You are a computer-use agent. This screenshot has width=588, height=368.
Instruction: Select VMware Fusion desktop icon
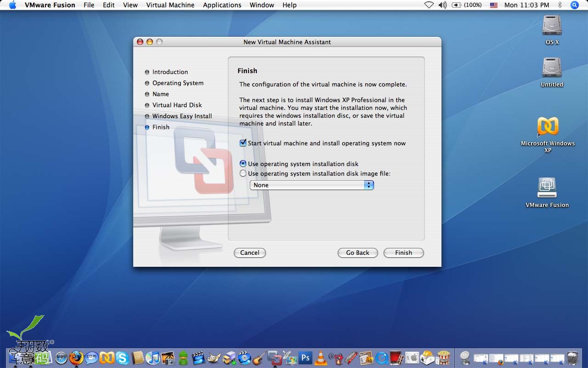click(547, 193)
